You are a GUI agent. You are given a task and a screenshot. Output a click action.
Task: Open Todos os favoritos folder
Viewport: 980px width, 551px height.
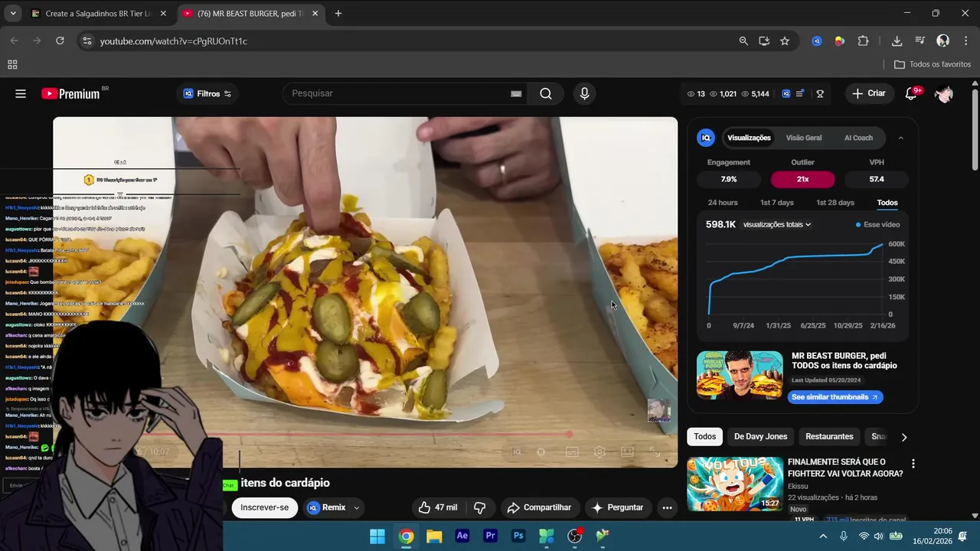click(x=933, y=64)
